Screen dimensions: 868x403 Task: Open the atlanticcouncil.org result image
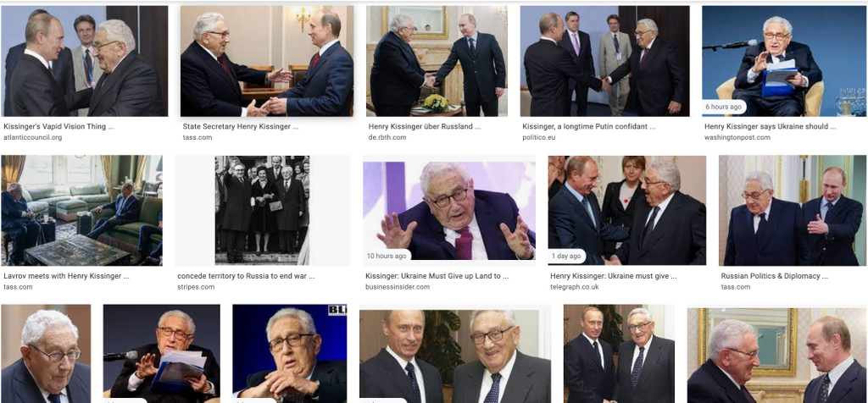84,61
